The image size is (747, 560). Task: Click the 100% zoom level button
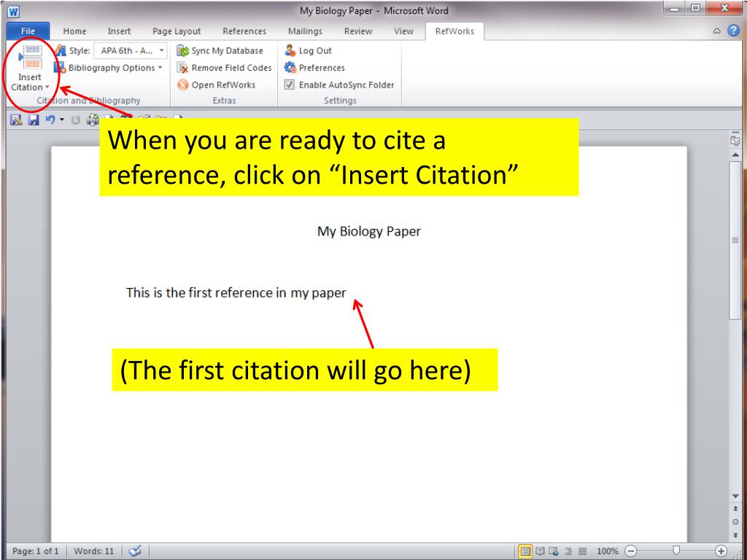608,551
